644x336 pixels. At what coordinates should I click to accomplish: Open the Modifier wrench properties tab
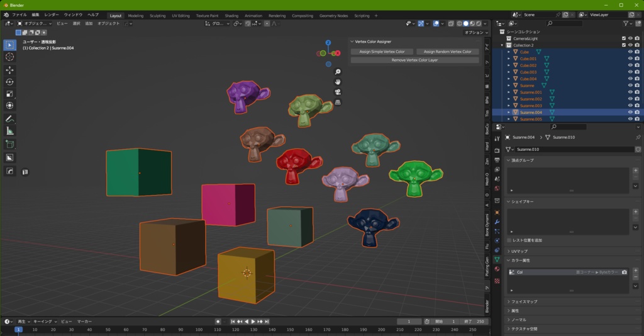[x=497, y=222]
